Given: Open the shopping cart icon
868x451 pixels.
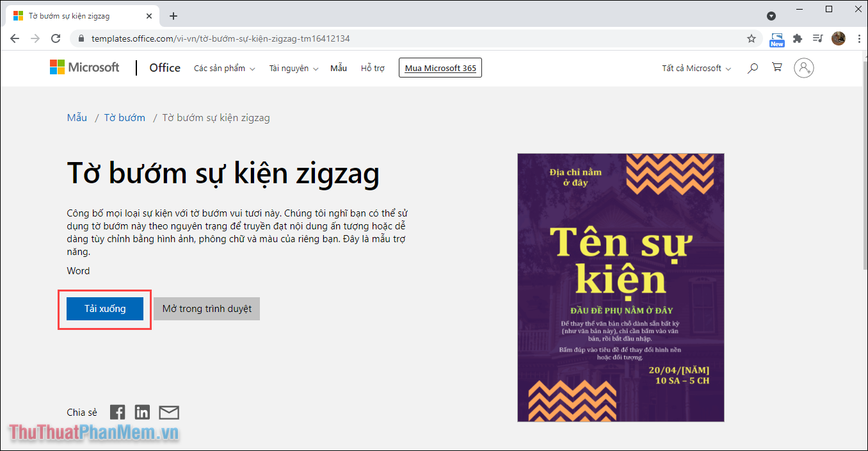Looking at the screenshot, I should (x=777, y=67).
